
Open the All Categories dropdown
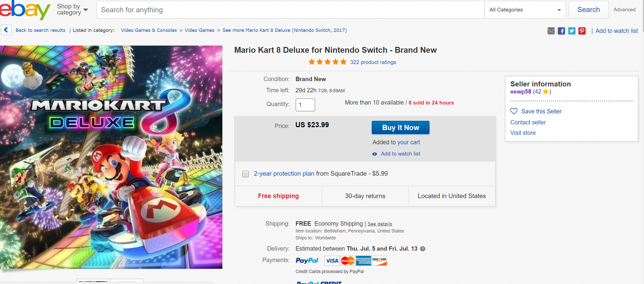click(525, 10)
